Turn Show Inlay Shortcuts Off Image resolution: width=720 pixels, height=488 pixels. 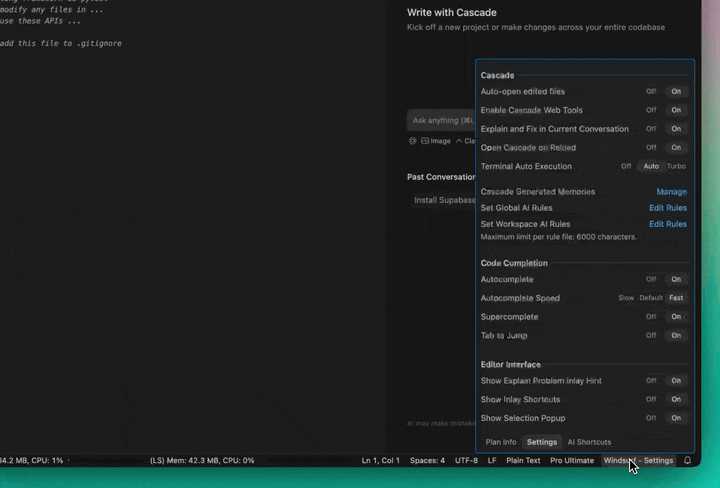tap(651, 399)
